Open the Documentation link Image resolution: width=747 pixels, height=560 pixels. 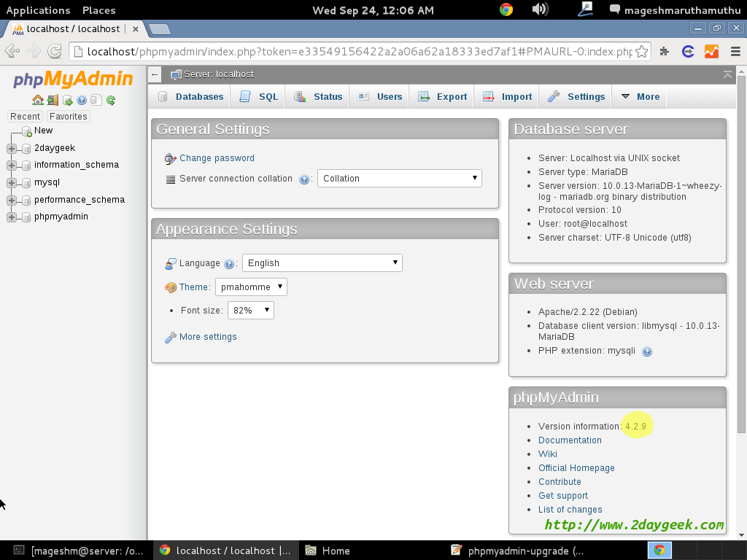click(570, 440)
